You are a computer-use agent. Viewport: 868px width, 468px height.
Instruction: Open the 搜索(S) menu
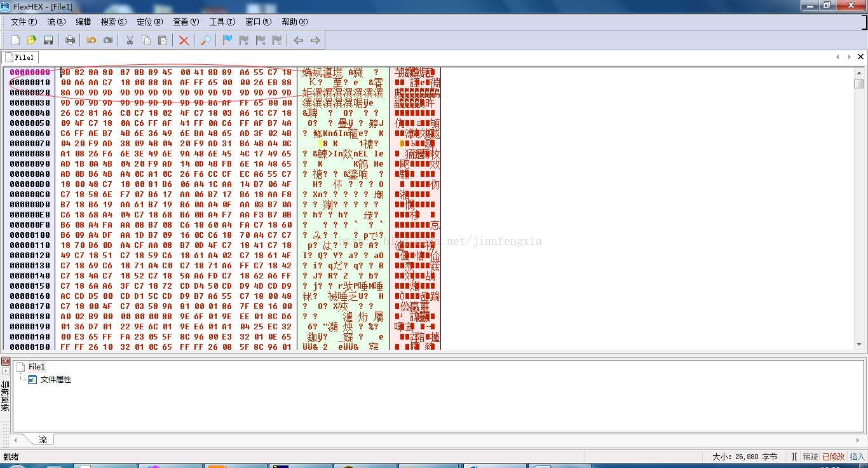114,22
